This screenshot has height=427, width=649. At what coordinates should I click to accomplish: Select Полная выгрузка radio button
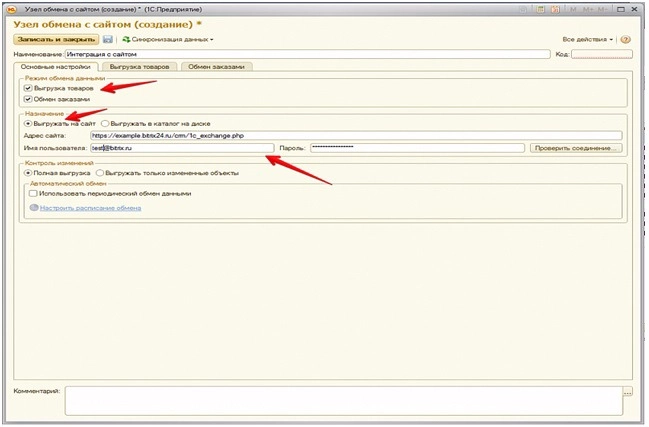pos(28,173)
